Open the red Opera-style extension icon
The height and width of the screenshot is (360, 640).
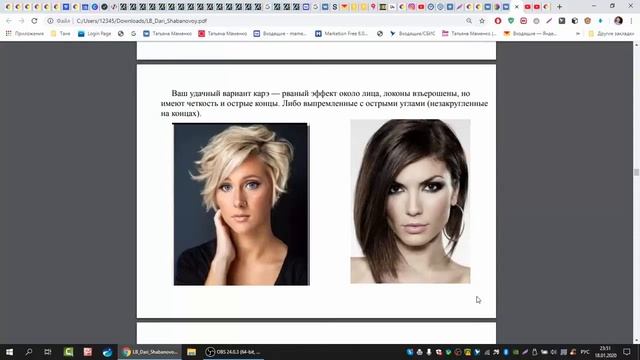[498, 21]
